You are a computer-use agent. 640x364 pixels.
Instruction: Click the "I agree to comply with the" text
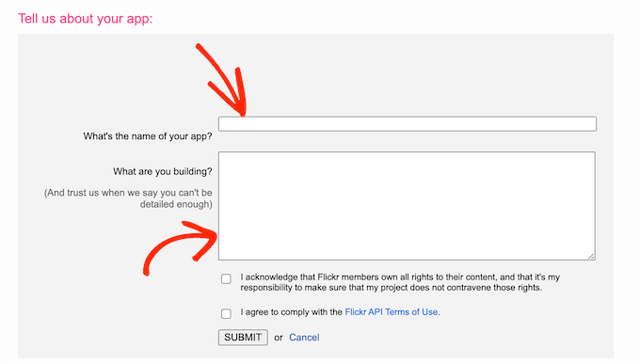(x=292, y=312)
